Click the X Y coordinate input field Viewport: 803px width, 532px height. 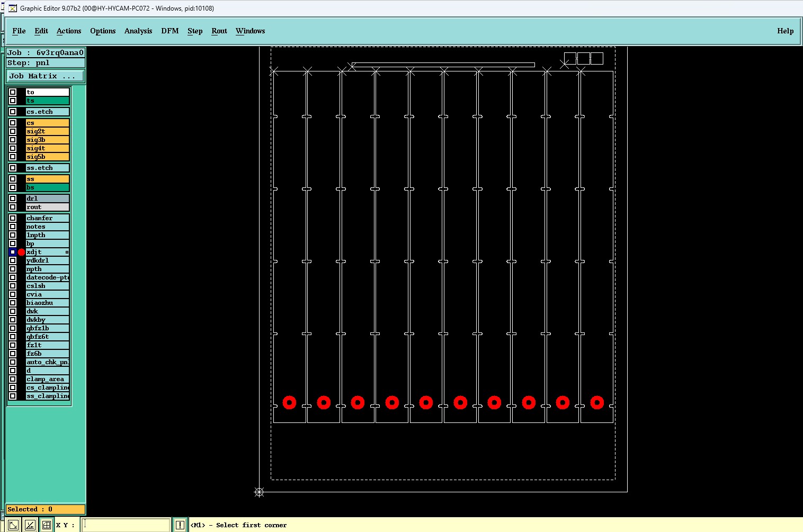pyautogui.click(x=126, y=525)
